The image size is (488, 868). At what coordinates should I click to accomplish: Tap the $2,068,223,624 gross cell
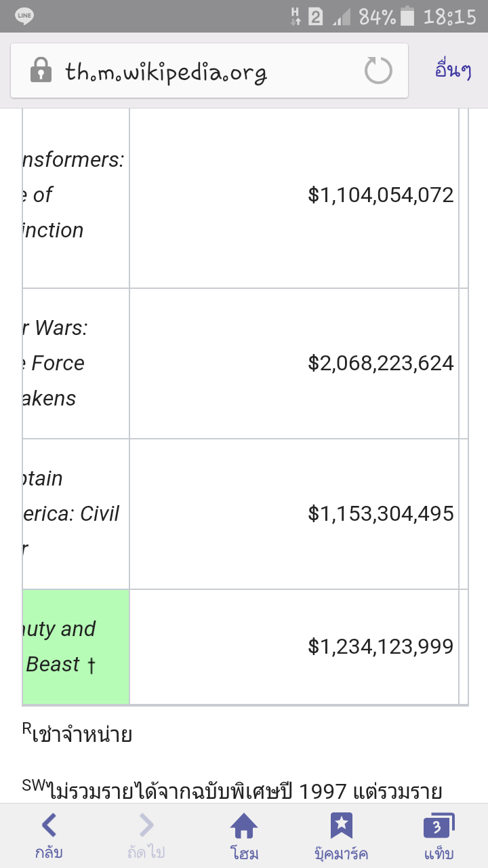(x=380, y=363)
